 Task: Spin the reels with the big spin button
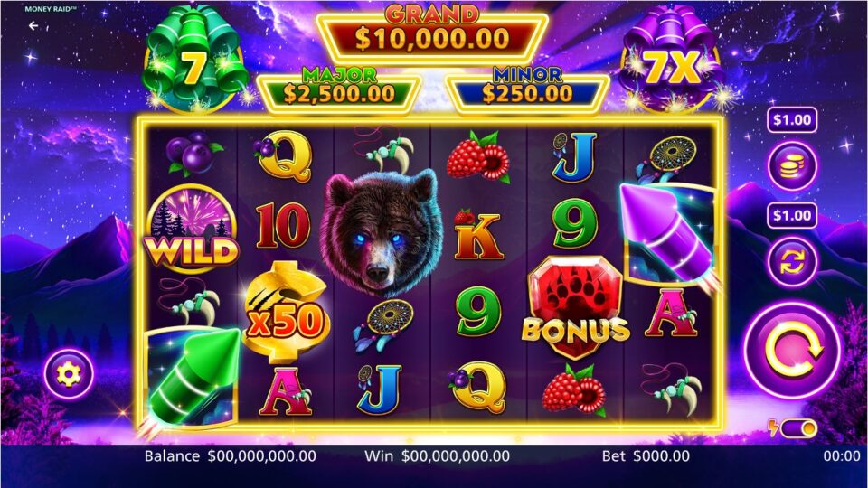pos(793,351)
